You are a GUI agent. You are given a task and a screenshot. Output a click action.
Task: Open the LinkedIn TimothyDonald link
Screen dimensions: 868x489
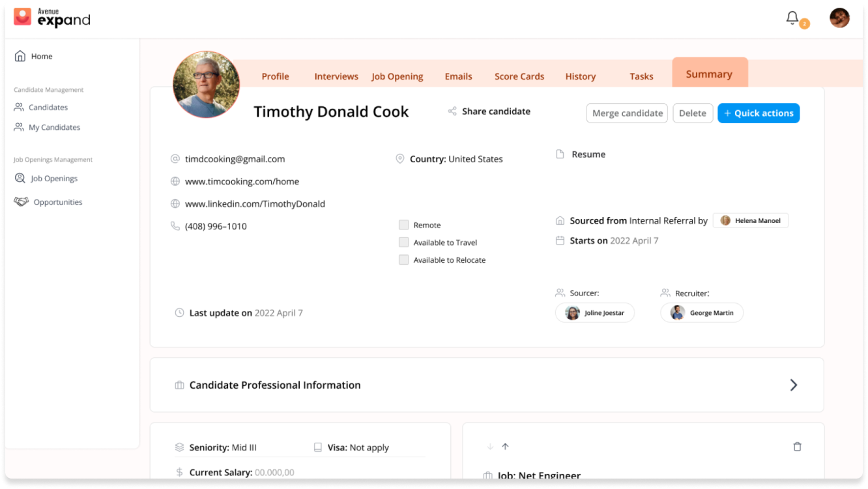(255, 203)
